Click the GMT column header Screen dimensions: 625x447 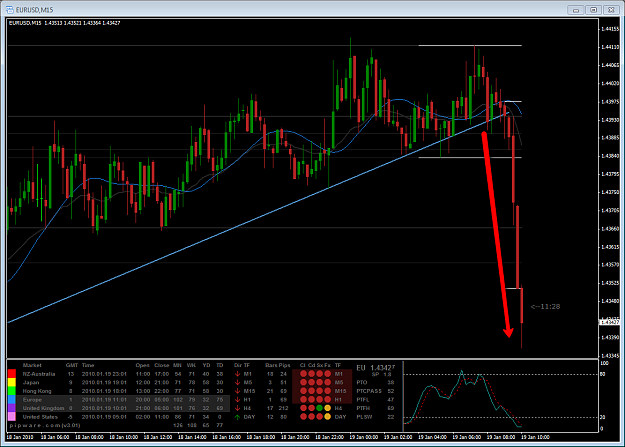(72, 365)
